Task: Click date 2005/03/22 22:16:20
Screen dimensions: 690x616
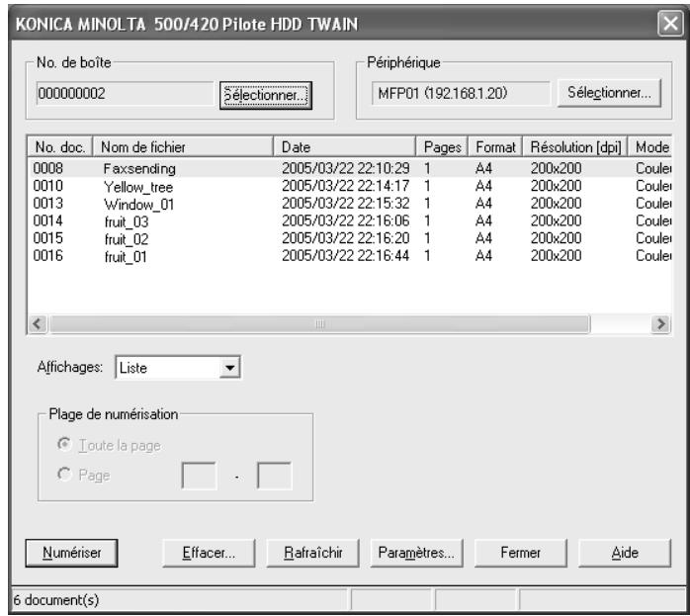Action: 345,238
